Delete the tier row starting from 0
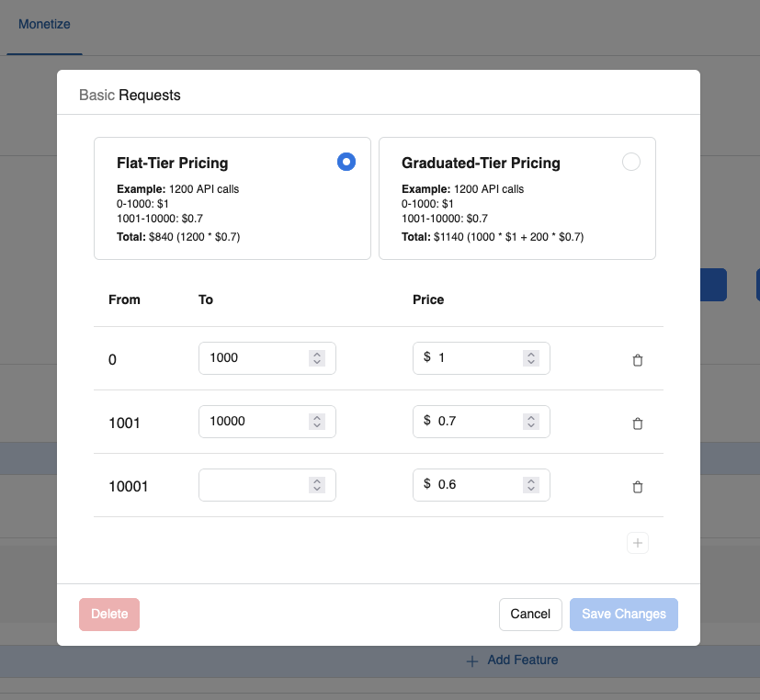 (x=638, y=360)
